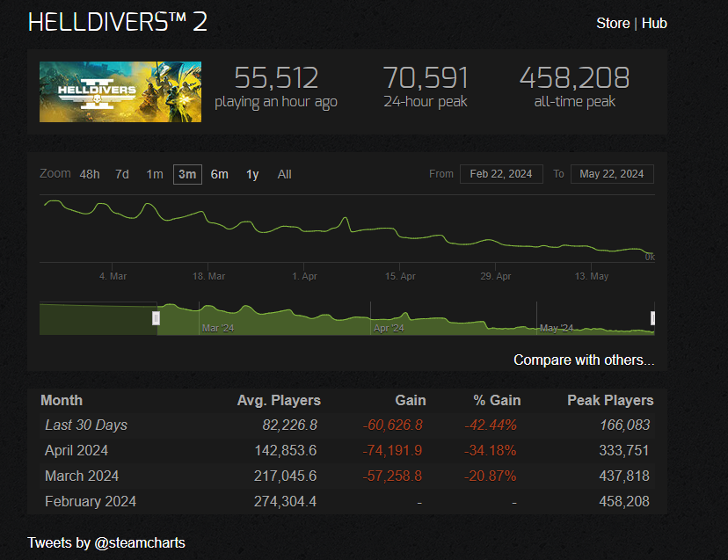Grab the left navigator range handle

tap(156, 318)
